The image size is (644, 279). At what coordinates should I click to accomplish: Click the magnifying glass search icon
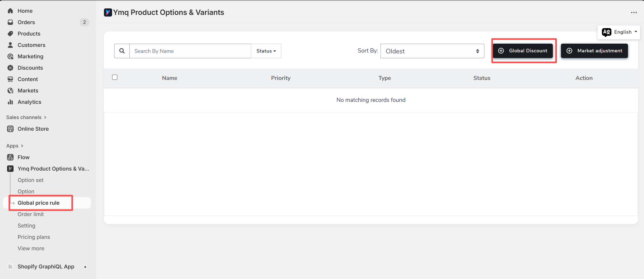122,51
